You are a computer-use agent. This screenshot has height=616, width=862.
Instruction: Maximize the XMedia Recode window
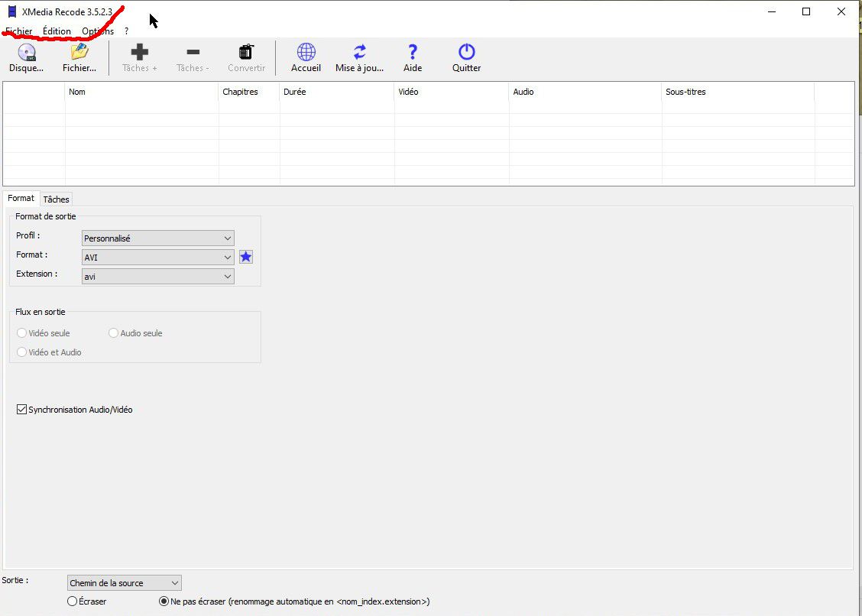tap(806, 11)
